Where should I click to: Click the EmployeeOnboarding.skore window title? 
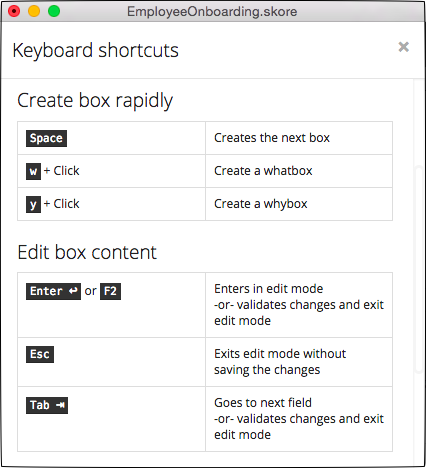click(212, 12)
